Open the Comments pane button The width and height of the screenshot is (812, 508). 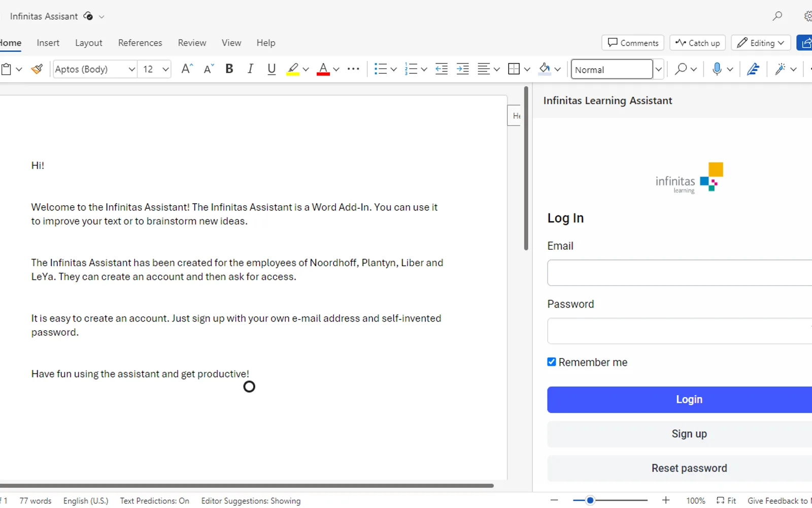633,43
